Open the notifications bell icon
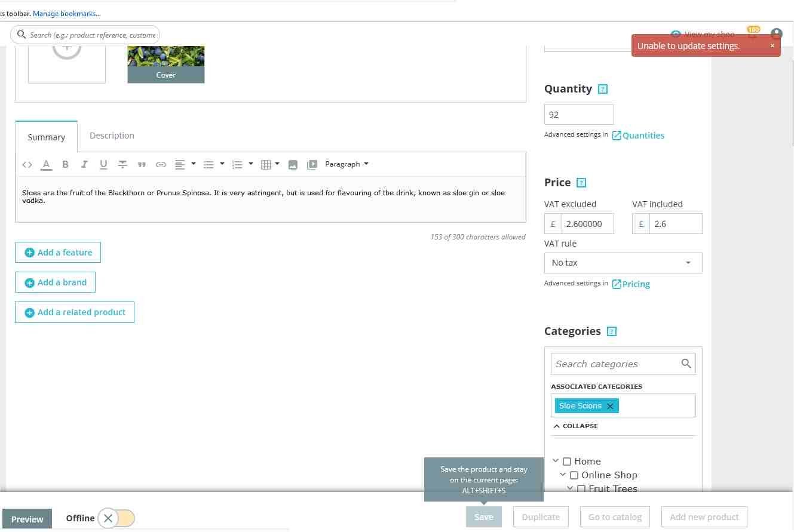The height and width of the screenshot is (532, 794). coord(753,32)
